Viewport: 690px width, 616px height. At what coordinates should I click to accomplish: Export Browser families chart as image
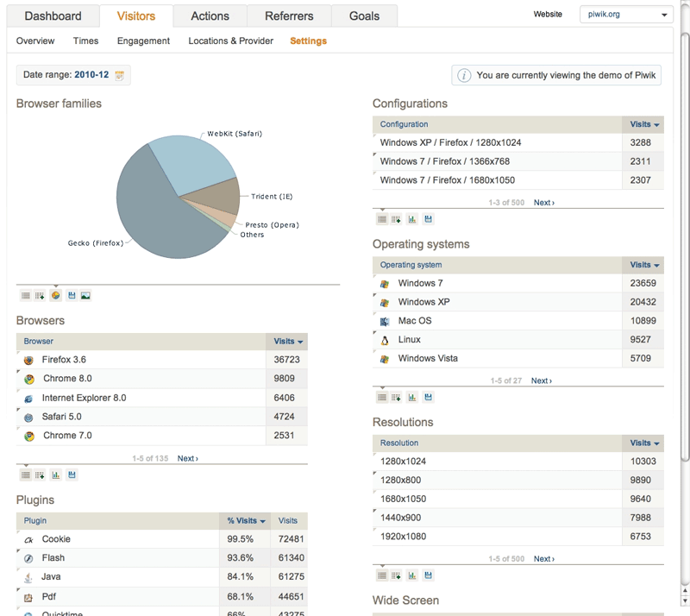(x=85, y=296)
